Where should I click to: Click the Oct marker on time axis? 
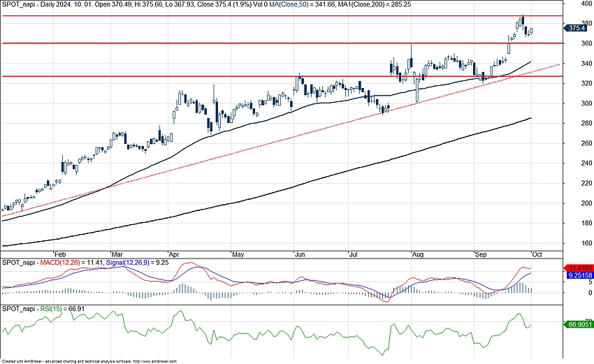(x=536, y=254)
